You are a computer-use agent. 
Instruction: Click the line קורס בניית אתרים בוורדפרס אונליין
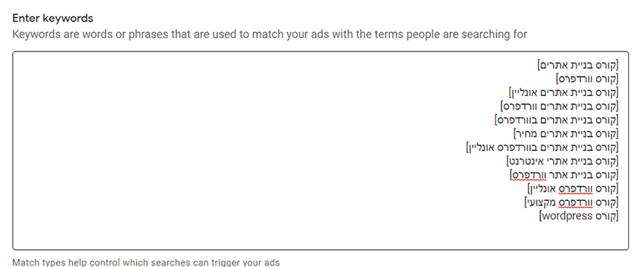(x=542, y=147)
